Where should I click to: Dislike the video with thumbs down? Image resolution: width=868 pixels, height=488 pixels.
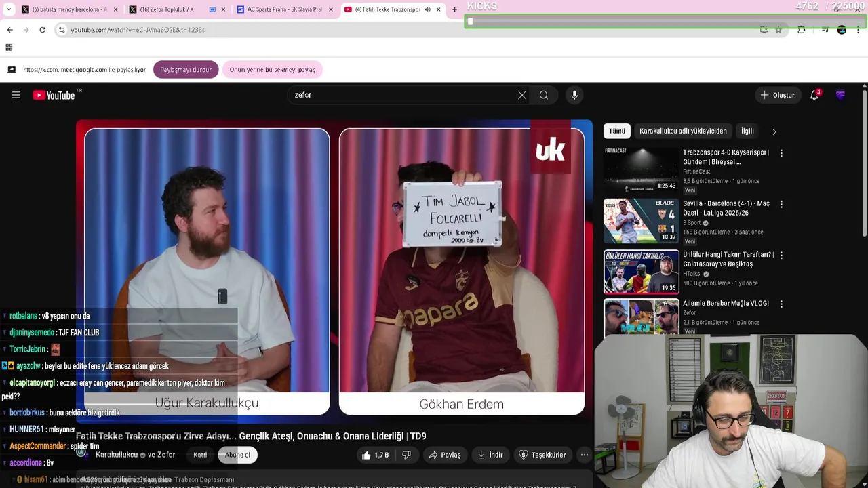406,455
